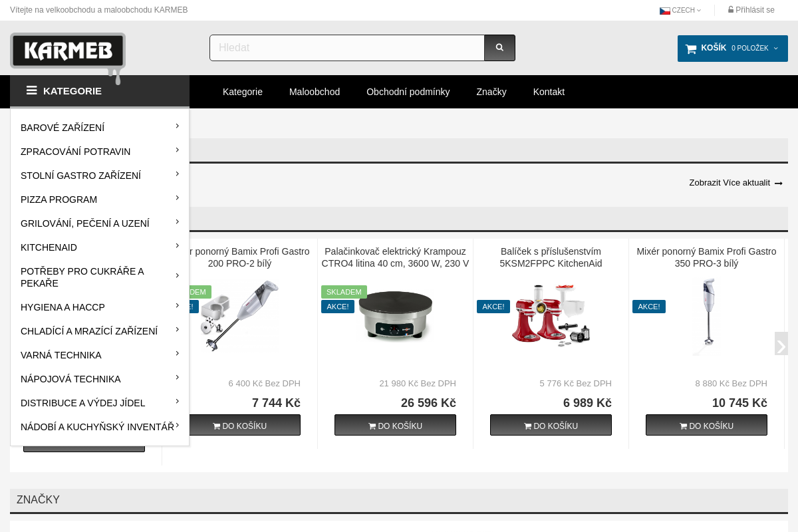Click ZNAČKY section heading
This screenshot has width=798, height=532.
click(x=38, y=500)
